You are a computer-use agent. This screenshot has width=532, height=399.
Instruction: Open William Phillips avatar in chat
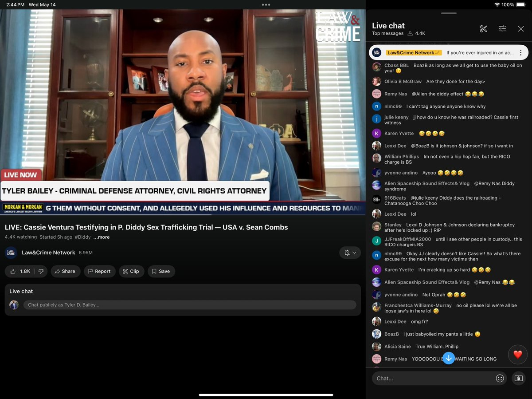[376, 158]
